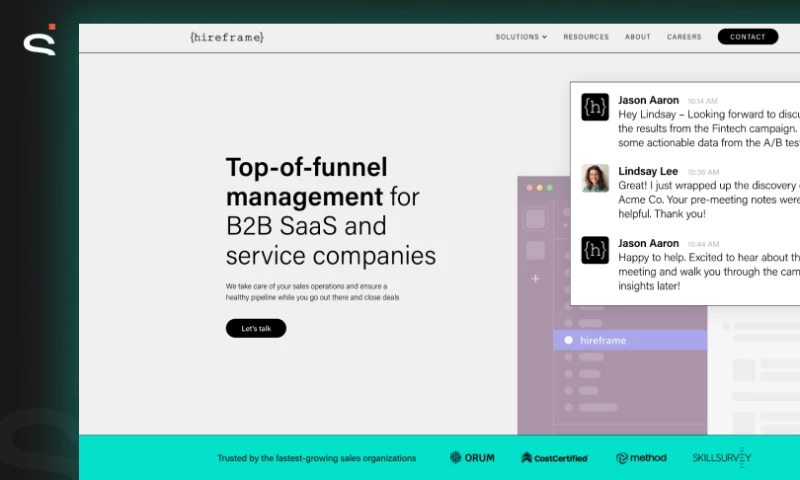Click the Top-of-funnel management headline
This screenshot has height=480, width=800.
[331, 211]
